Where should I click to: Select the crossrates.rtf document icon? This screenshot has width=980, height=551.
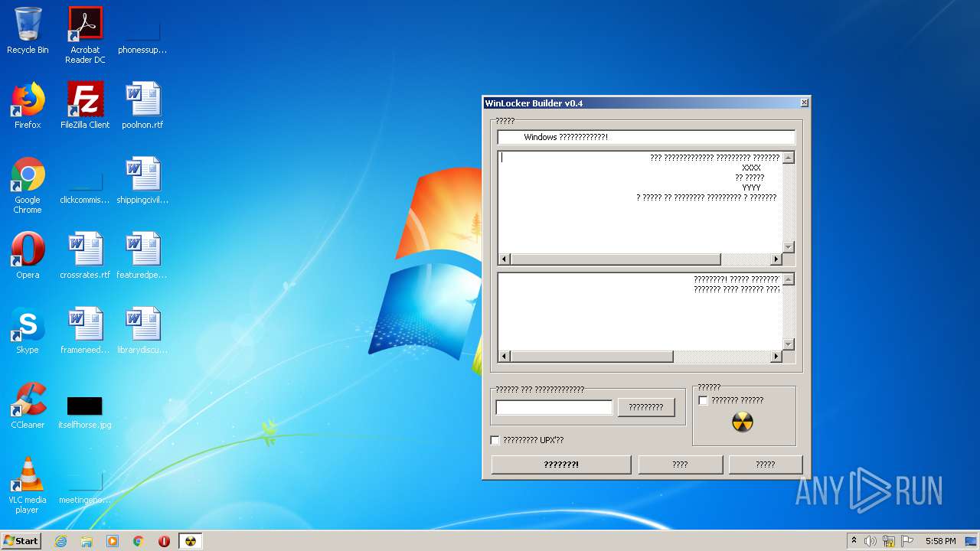85,256
